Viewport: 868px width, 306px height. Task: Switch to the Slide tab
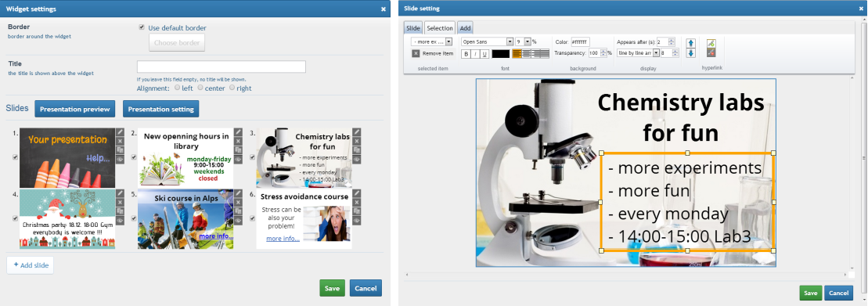413,28
